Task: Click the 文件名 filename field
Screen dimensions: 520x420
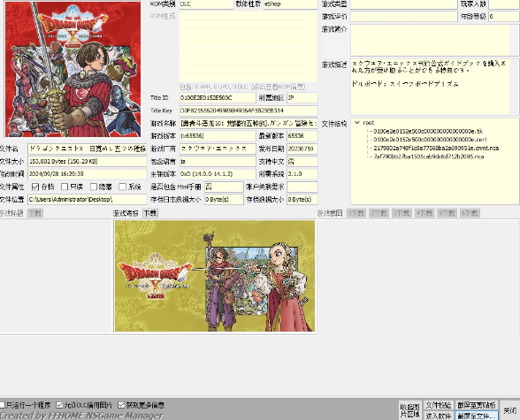Action: pyautogui.click(x=88, y=149)
